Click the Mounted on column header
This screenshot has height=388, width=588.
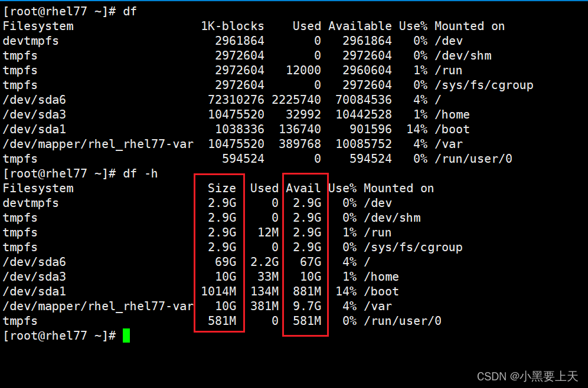tap(398, 188)
